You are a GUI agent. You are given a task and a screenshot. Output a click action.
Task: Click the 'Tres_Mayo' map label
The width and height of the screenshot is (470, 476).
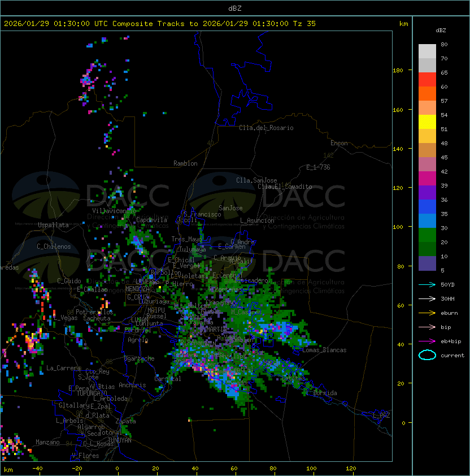pos(186,239)
